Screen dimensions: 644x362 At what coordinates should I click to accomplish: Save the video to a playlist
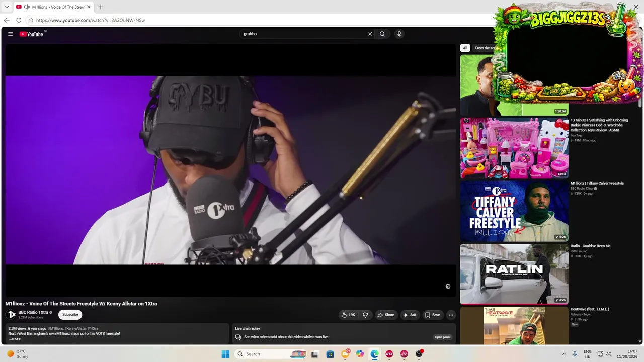[433, 315]
